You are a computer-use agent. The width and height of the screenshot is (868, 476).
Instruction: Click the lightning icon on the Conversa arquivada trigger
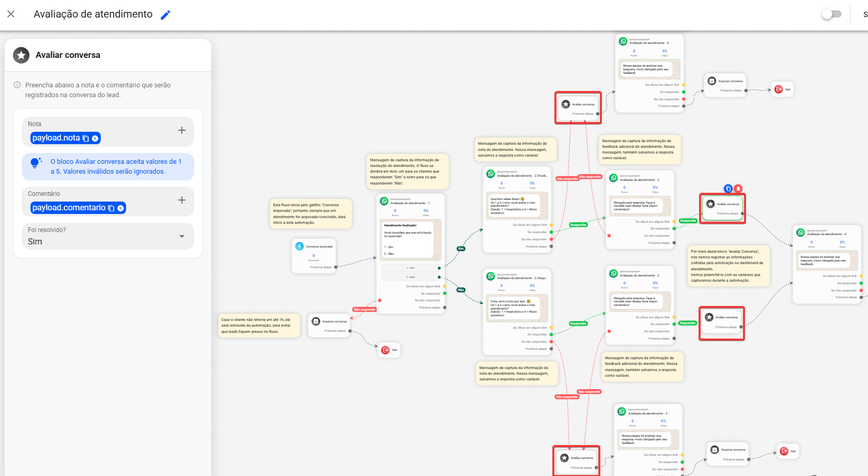(x=300, y=247)
